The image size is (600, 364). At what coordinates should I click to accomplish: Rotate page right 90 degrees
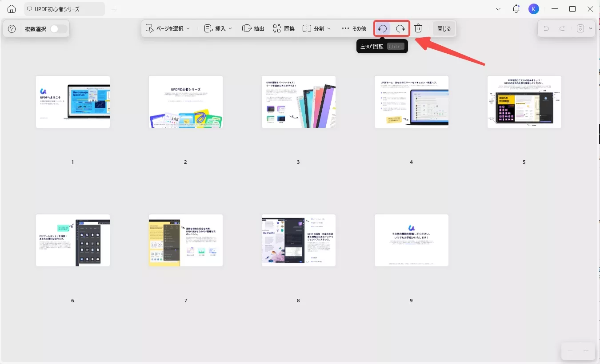click(x=401, y=28)
